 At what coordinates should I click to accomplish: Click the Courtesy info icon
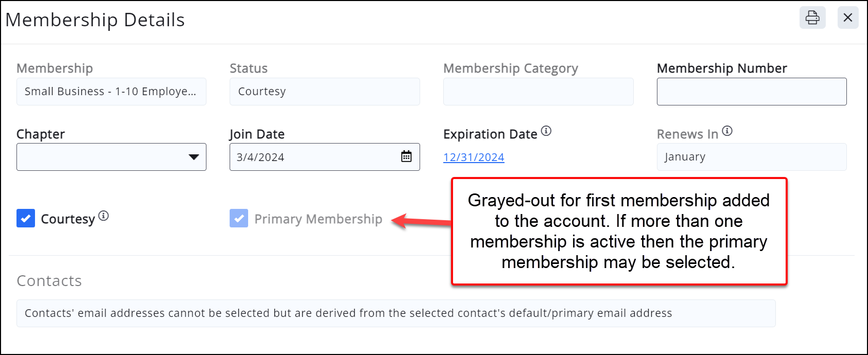pyautogui.click(x=103, y=216)
